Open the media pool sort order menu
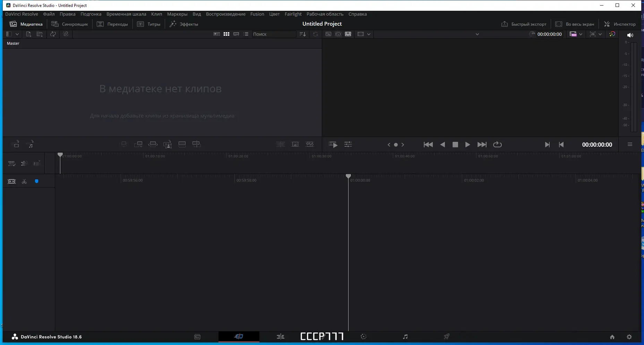Image resolution: width=644 pixels, height=345 pixels. coord(303,34)
